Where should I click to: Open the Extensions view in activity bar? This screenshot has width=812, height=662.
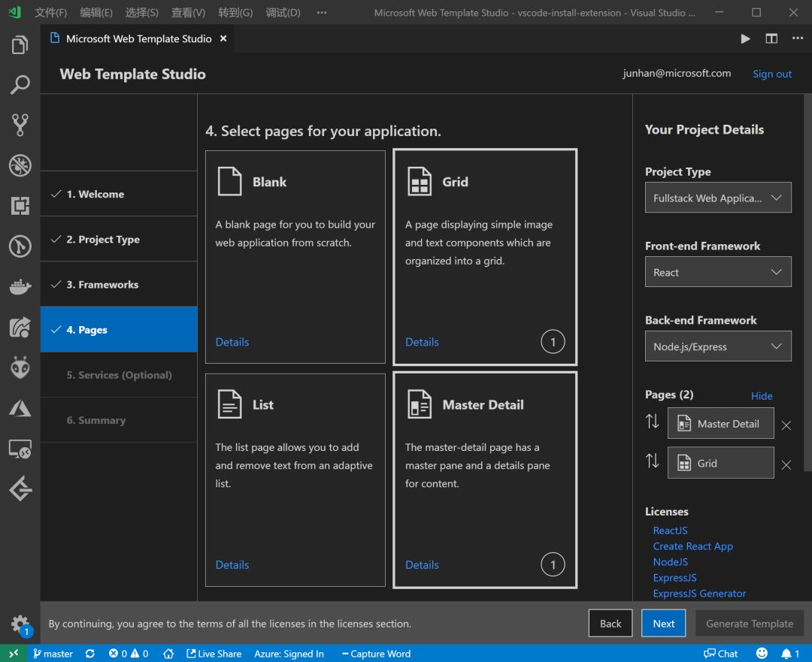click(x=20, y=205)
